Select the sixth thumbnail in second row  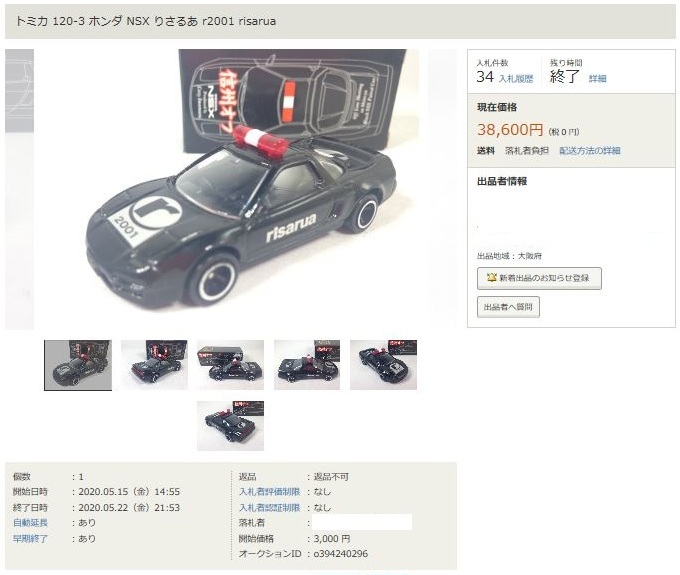click(230, 426)
